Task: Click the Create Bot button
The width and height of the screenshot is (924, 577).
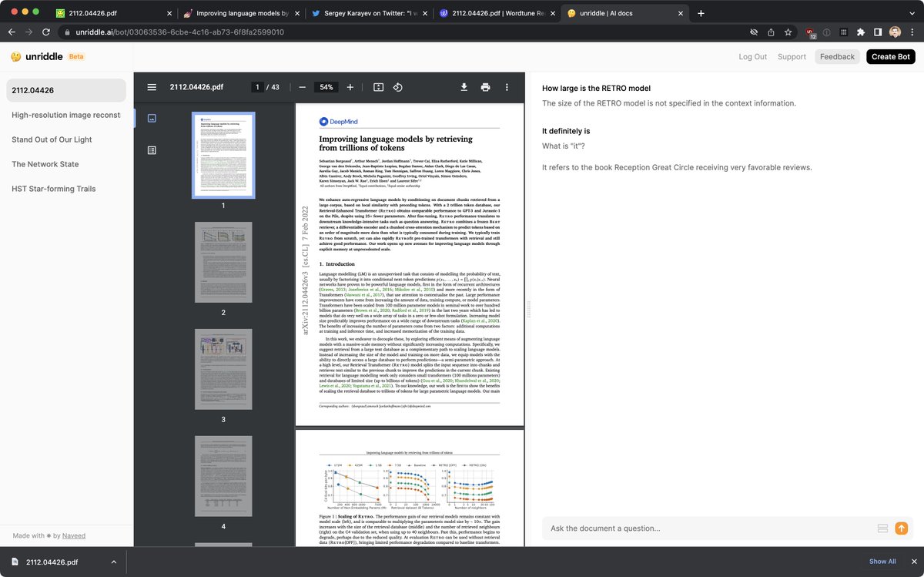Action: (x=890, y=56)
